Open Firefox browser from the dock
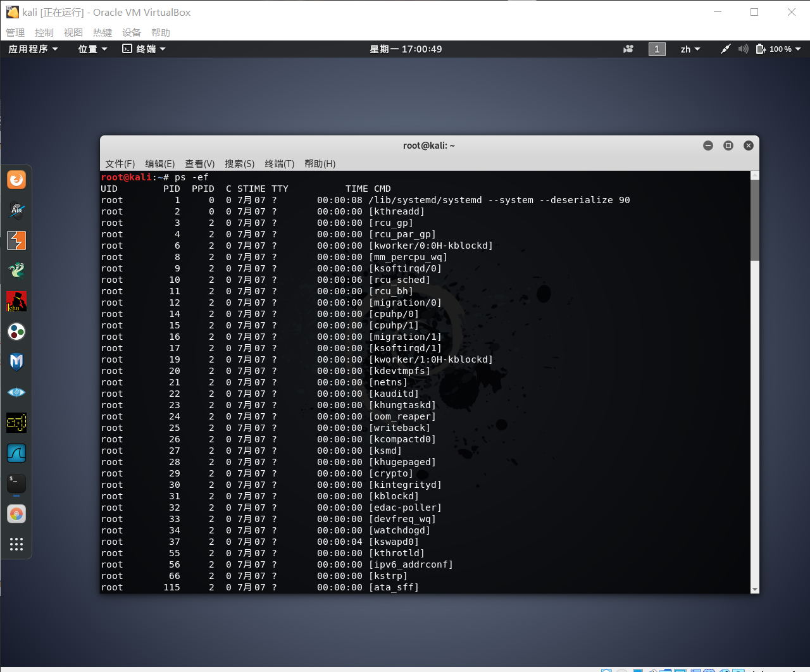The width and height of the screenshot is (810, 672). click(16, 180)
